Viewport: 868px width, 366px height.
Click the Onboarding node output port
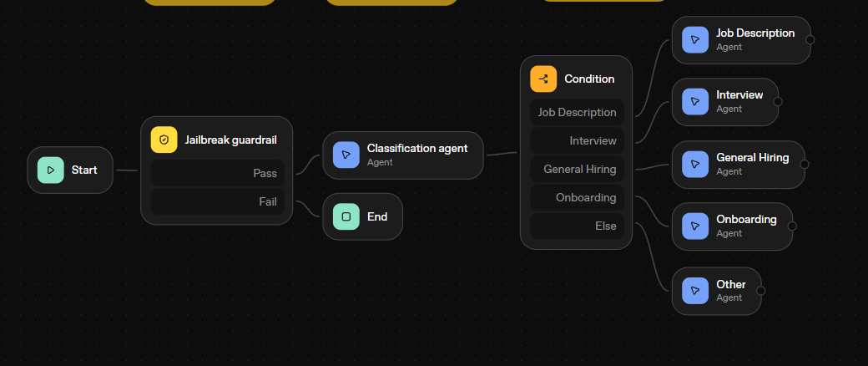click(792, 226)
